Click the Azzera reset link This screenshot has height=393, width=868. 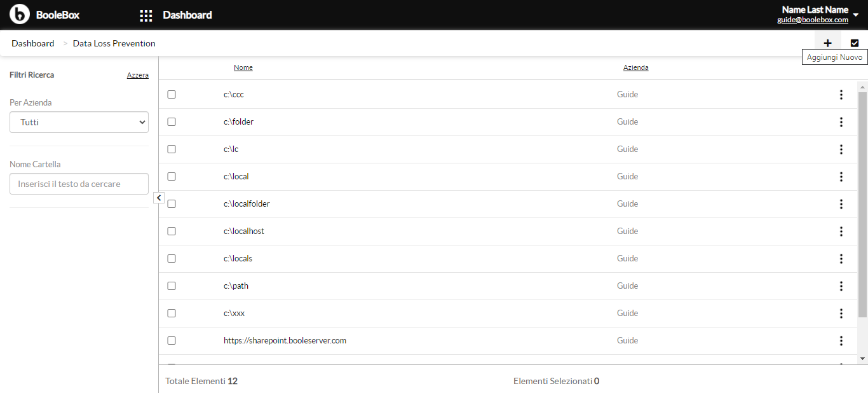(x=138, y=75)
